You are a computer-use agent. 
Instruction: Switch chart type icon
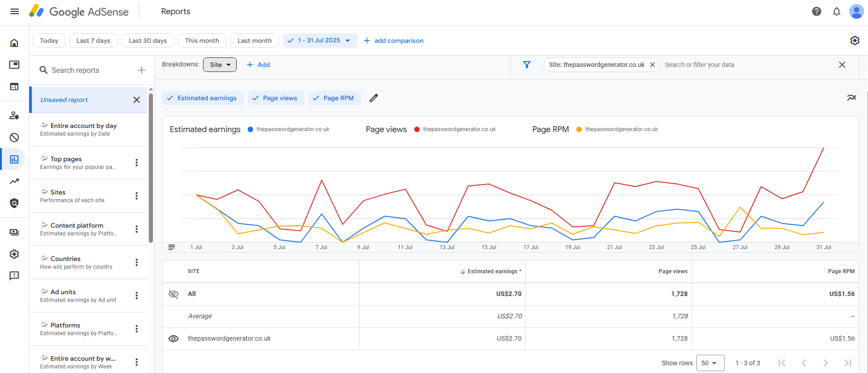[x=852, y=98]
